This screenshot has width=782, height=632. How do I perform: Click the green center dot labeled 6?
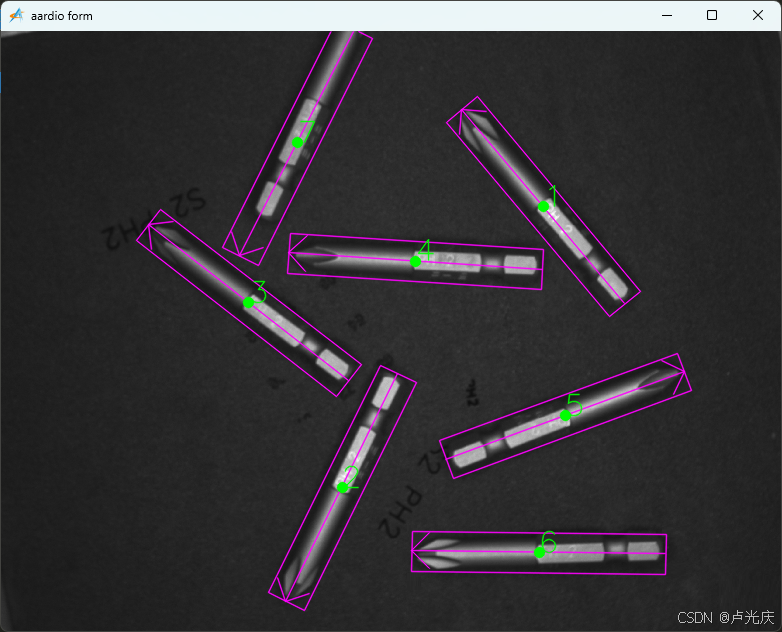tap(539, 552)
